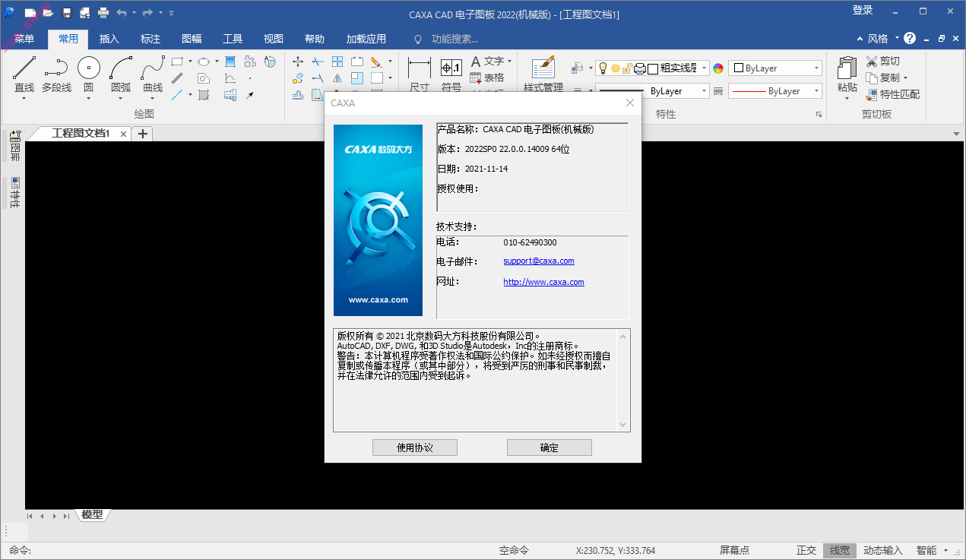The image size is (966, 560).
Task: Click the 功能搜索 search field
Action: pos(454,39)
